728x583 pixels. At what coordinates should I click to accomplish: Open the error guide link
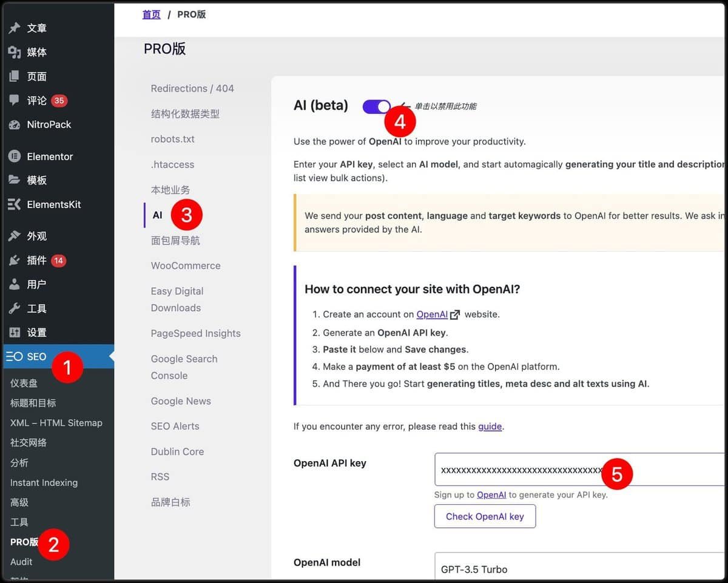coord(490,426)
